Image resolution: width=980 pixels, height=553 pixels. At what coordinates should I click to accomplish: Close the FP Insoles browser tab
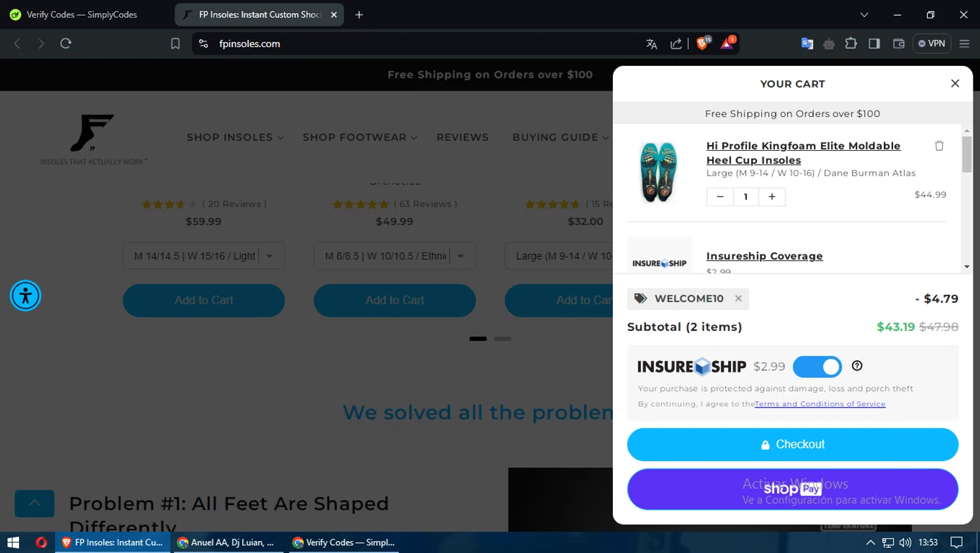[x=334, y=14]
